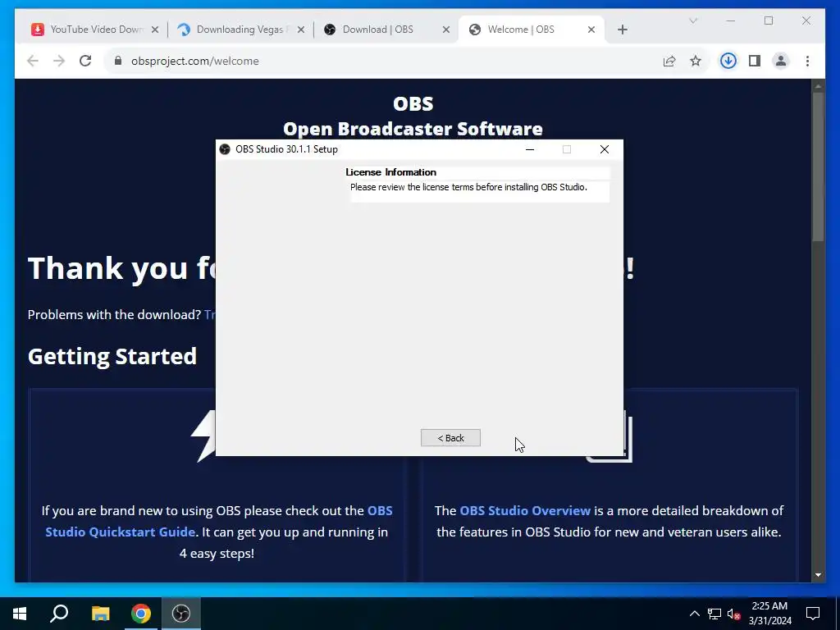Bookmark this page with the star
This screenshot has width=840, height=630.
[x=696, y=61]
